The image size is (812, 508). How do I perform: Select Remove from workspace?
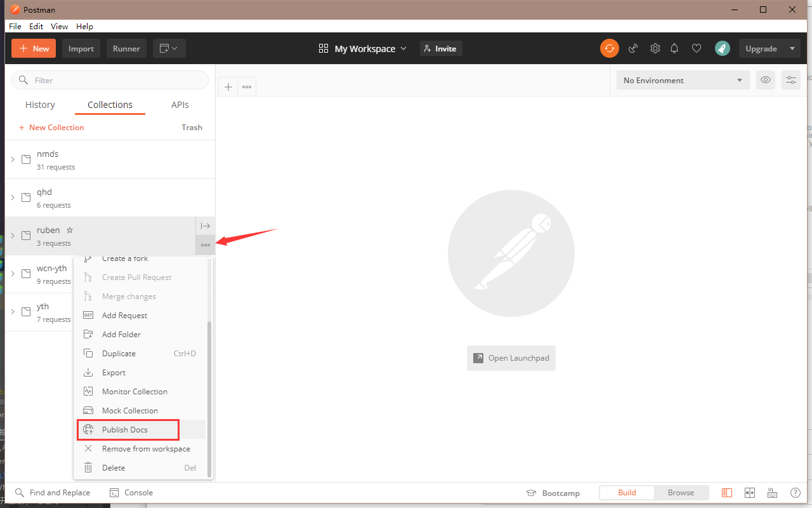(x=140, y=449)
